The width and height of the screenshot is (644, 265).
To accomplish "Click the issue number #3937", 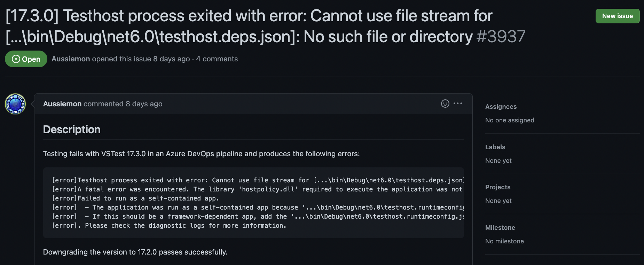I will click(x=501, y=37).
